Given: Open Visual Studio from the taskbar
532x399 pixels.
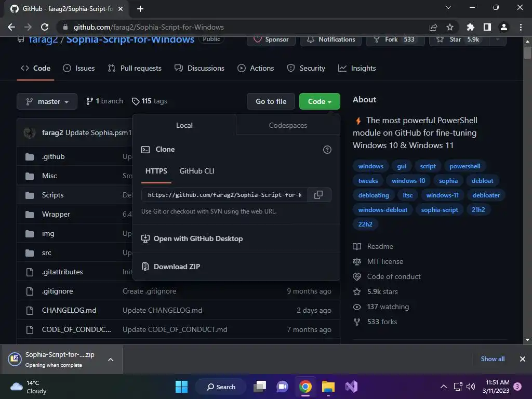Looking at the screenshot, I should pyautogui.click(x=351, y=387).
